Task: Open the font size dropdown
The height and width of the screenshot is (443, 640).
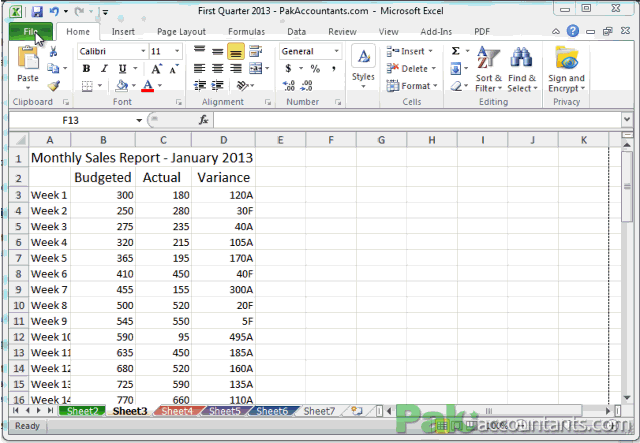Action: pos(177,51)
